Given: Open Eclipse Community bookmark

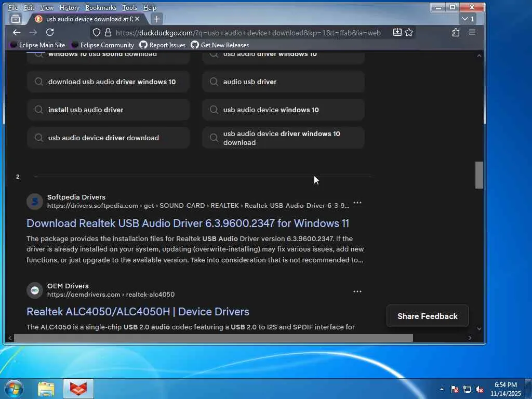Looking at the screenshot, I should [x=102, y=45].
